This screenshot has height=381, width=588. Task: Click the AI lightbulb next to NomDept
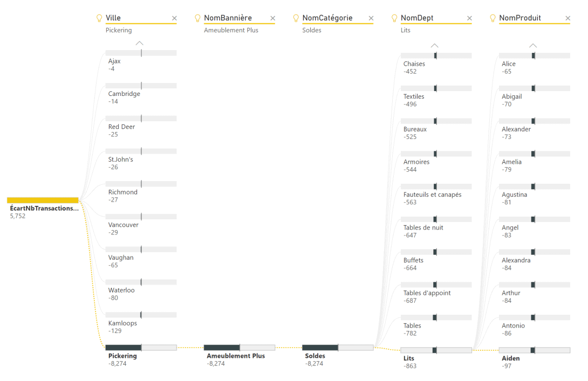[x=394, y=18]
